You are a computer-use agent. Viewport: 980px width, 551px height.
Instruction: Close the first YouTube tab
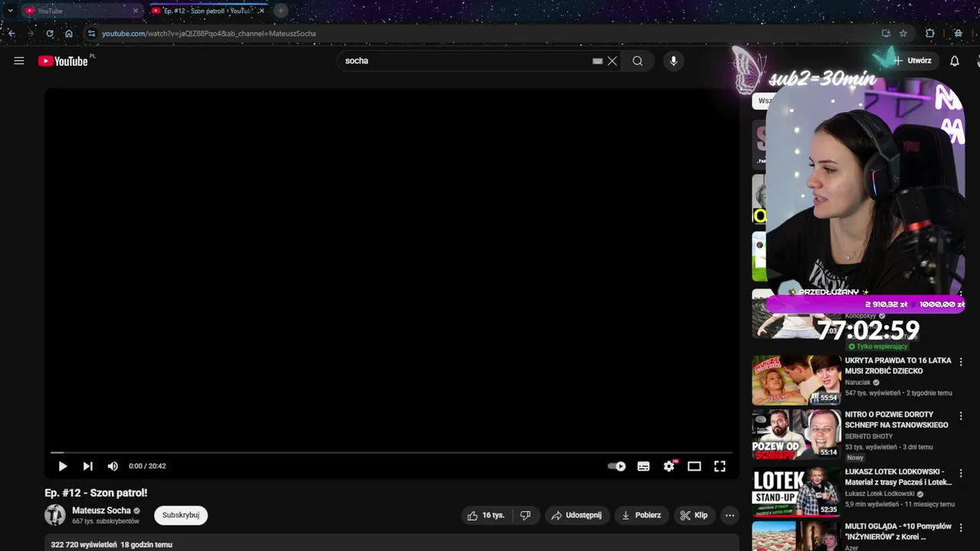(136, 11)
